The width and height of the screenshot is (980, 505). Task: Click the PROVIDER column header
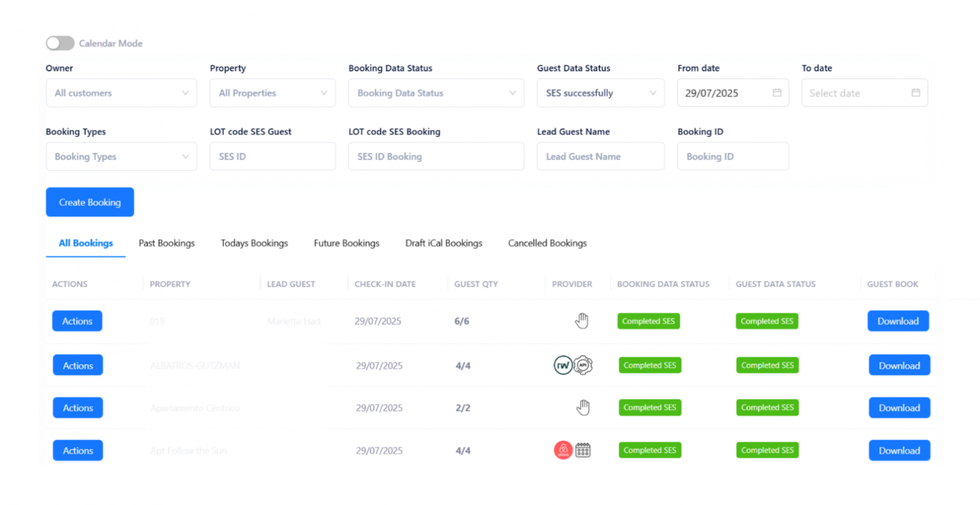572,284
